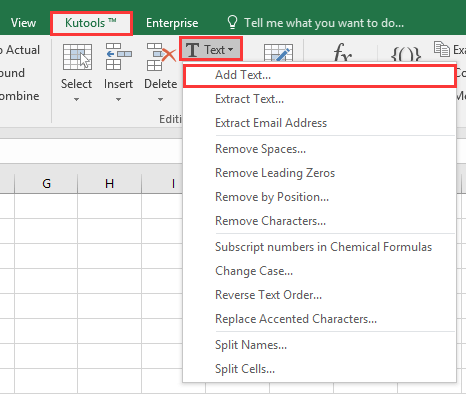Click the Tell me what you want to do box

[x=324, y=23]
